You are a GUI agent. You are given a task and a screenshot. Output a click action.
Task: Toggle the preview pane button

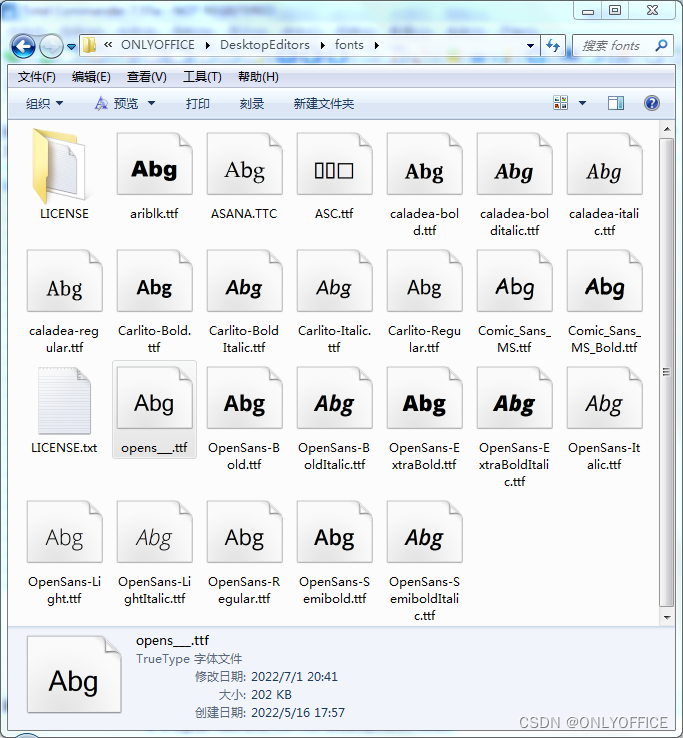(x=616, y=103)
